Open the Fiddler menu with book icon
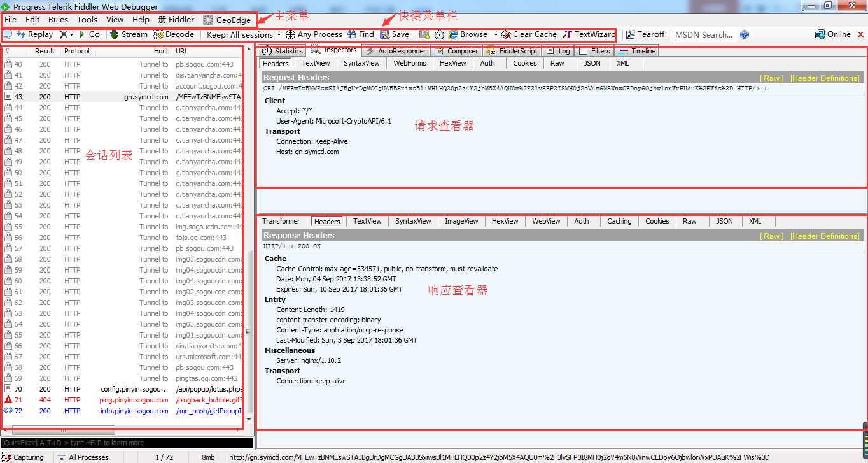 (x=176, y=20)
